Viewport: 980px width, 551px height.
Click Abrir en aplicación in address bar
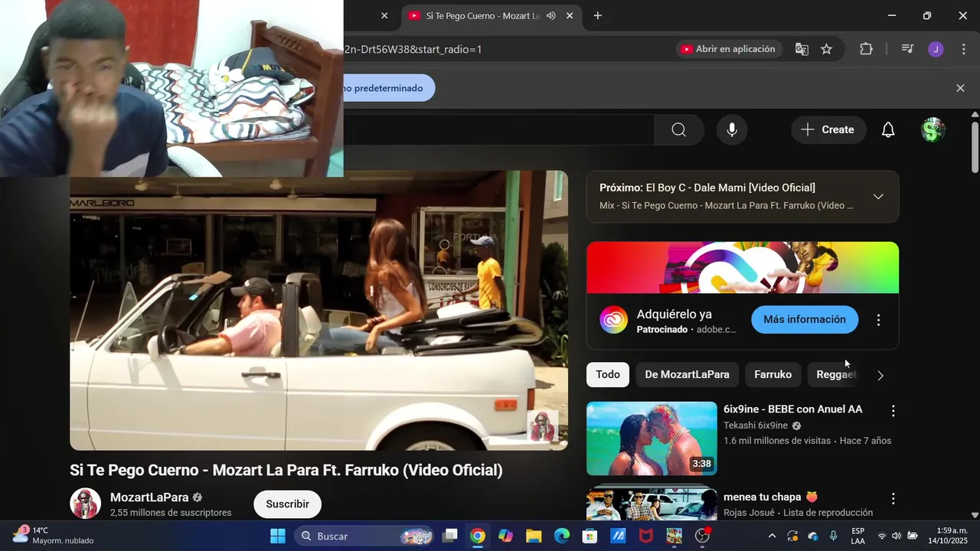tap(729, 49)
